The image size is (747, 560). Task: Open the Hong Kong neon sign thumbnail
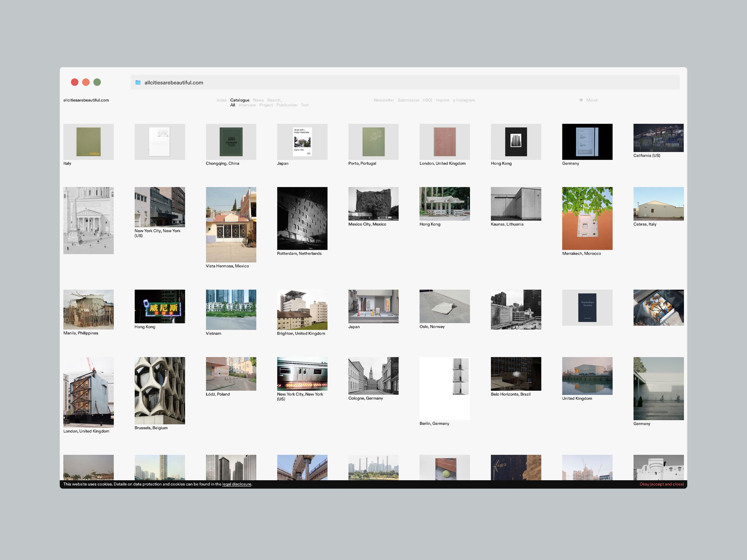[160, 306]
